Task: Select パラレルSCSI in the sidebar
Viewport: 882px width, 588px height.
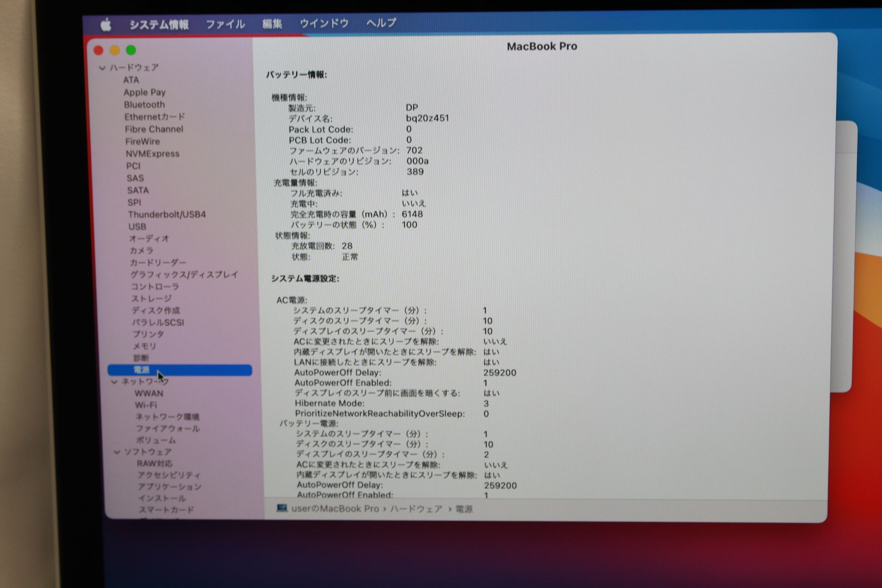Action: tap(158, 322)
